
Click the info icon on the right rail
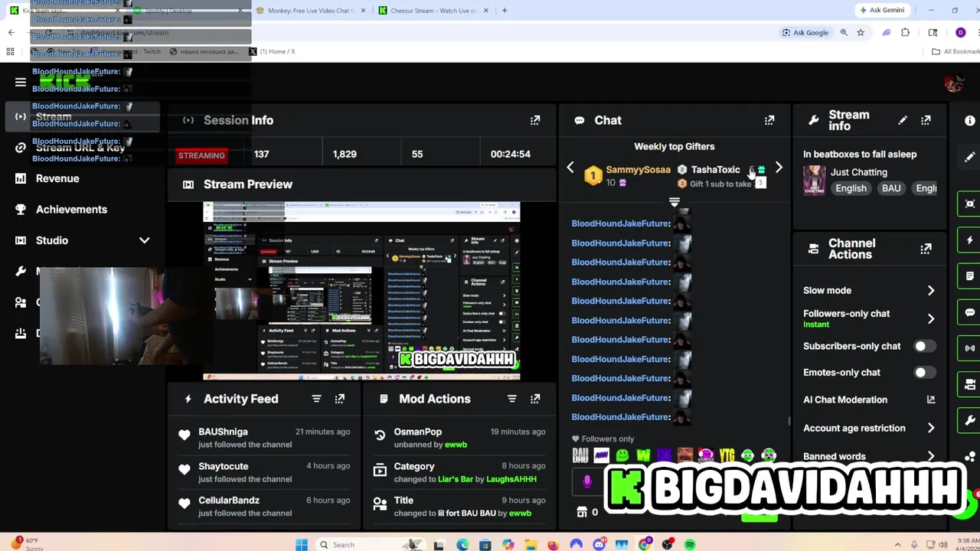tap(970, 121)
